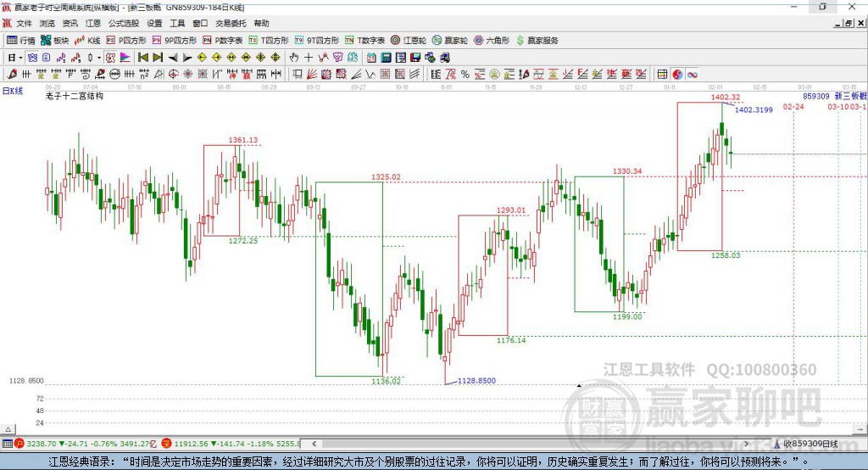Open the 工具 menu
Viewport: 868px width, 470px height.
pos(177,23)
